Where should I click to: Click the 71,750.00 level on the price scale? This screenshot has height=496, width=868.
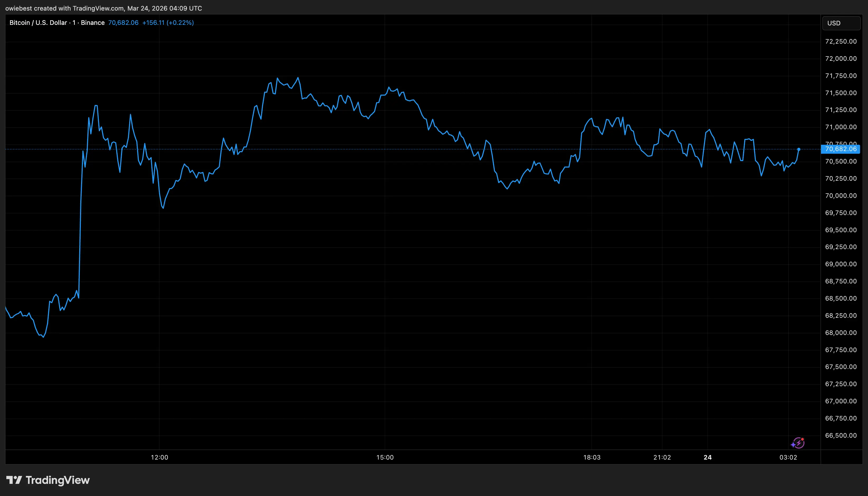coord(841,76)
